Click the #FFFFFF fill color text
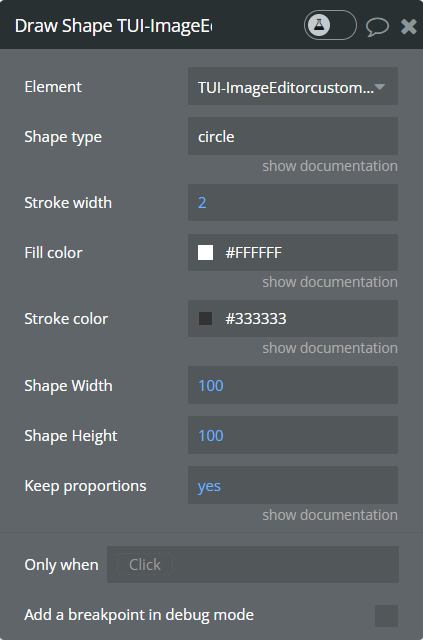This screenshot has width=423, height=640. click(x=254, y=253)
